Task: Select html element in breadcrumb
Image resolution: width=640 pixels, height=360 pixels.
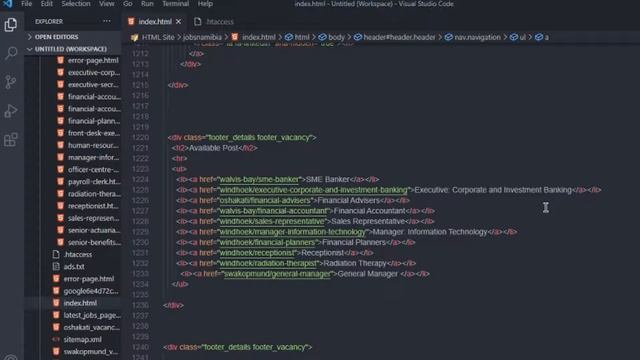Action: coord(302,37)
